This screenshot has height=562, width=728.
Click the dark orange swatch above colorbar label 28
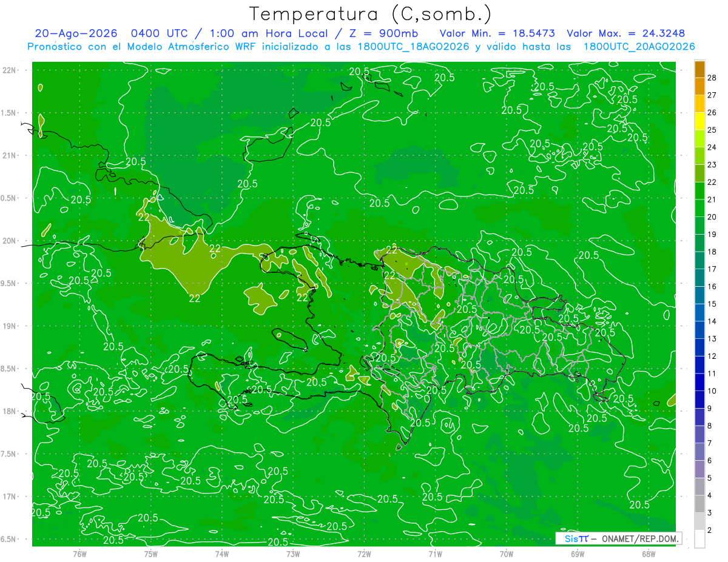click(x=699, y=69)
